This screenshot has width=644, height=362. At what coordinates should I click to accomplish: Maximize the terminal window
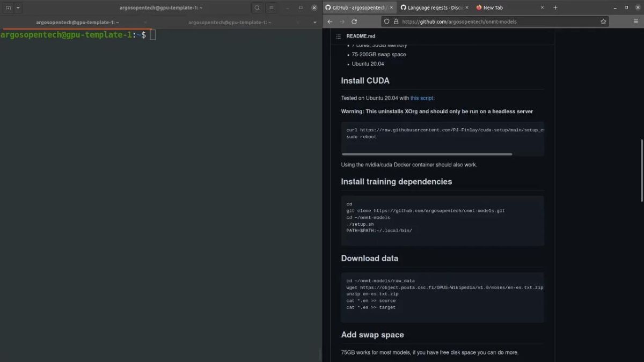pyautogui.click(x=301, y=8)
